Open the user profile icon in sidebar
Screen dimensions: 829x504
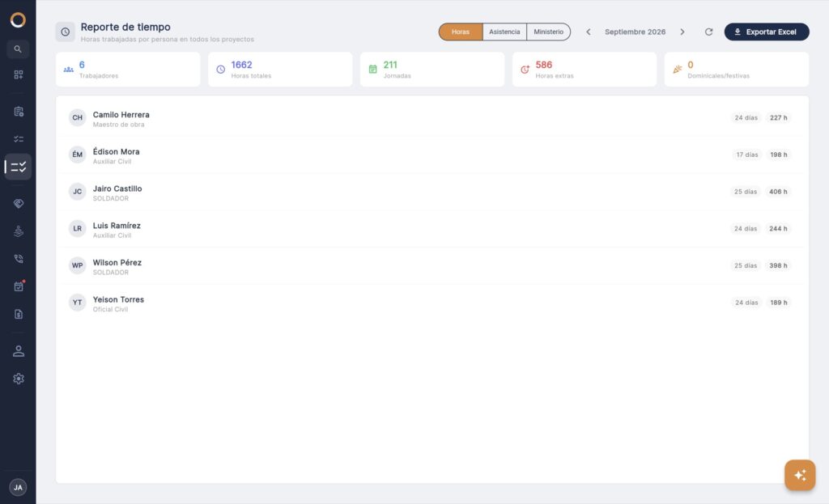tap(18, 351)
